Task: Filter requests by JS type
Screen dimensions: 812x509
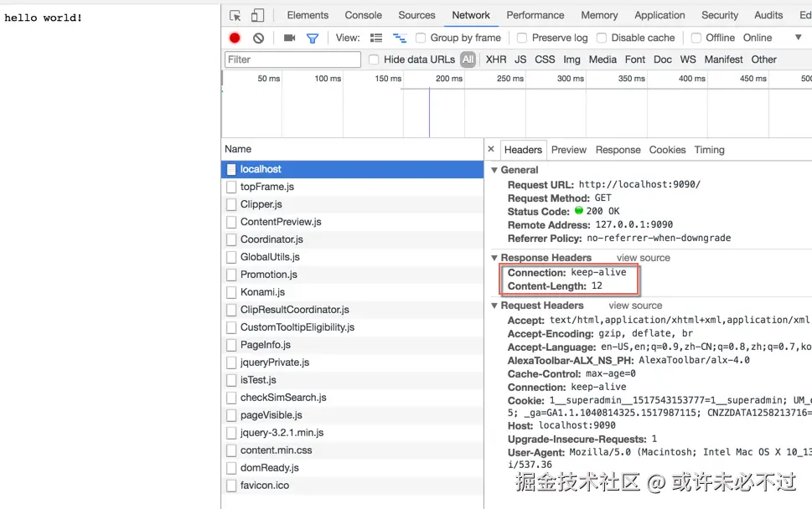Action: 520,59
